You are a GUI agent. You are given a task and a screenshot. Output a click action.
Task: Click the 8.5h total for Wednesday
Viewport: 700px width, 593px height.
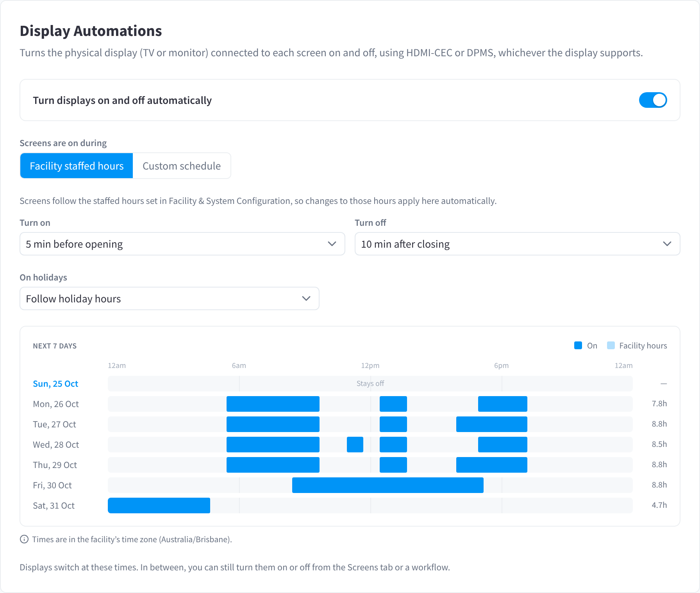pyautogui.click(x=659, y=444)
